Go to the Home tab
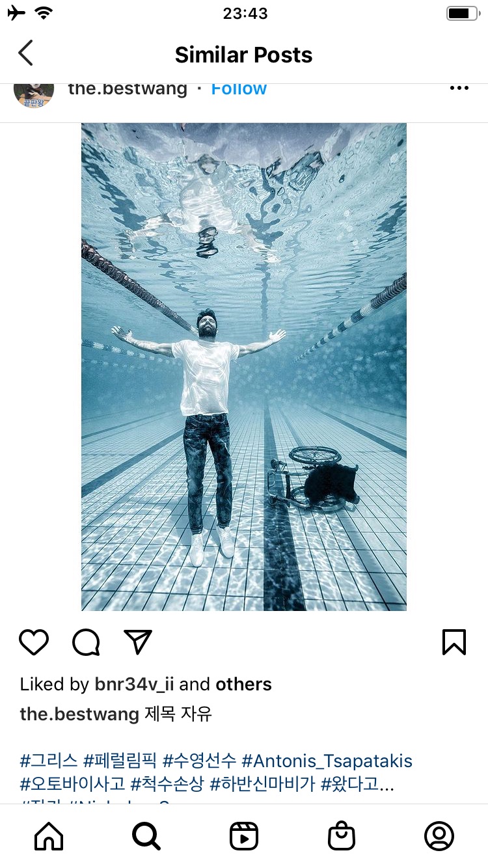Image resolution: width=488 pixels, height=868 pixels. [x=49, y=836]
